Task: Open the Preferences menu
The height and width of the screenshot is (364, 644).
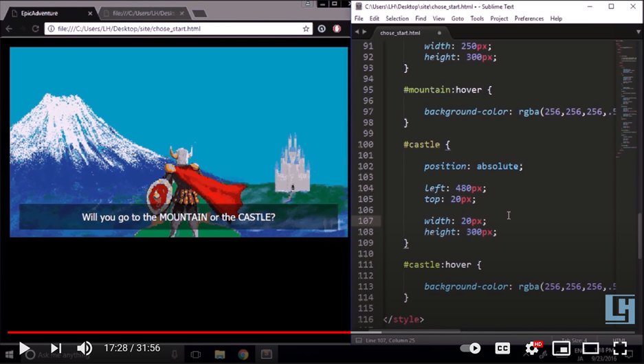Action: [x=529, y=19]
